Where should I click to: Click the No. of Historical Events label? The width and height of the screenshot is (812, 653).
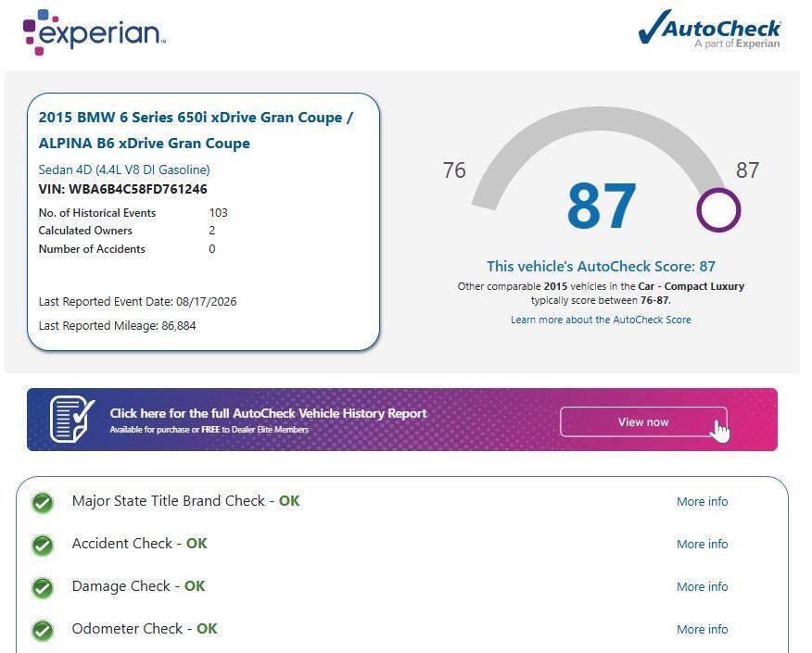(x=96, y=213)
